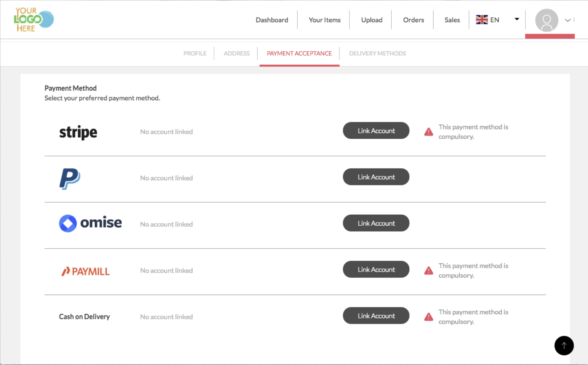588x365 pixels.
Task: Click Paymill's 'This payment method is compulsory' text
Action: [x=473, y=270]
